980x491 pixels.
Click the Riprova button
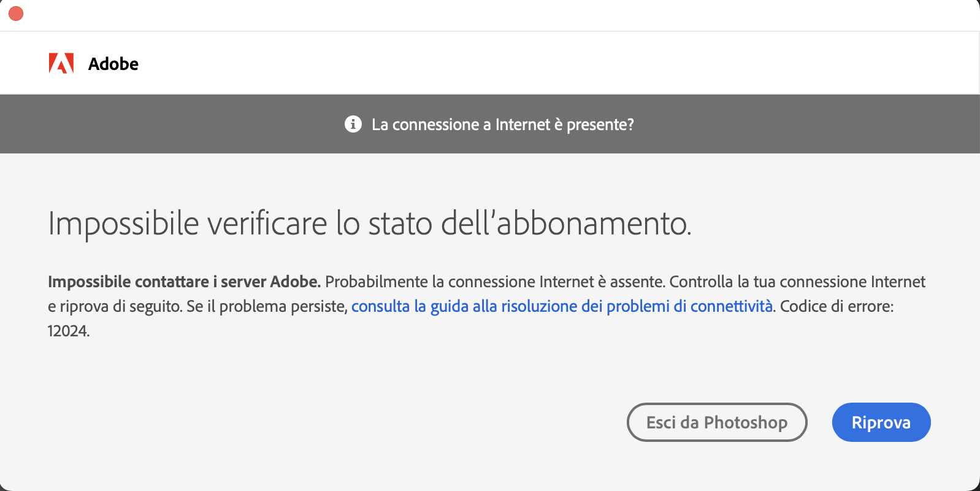pos(881,422)
